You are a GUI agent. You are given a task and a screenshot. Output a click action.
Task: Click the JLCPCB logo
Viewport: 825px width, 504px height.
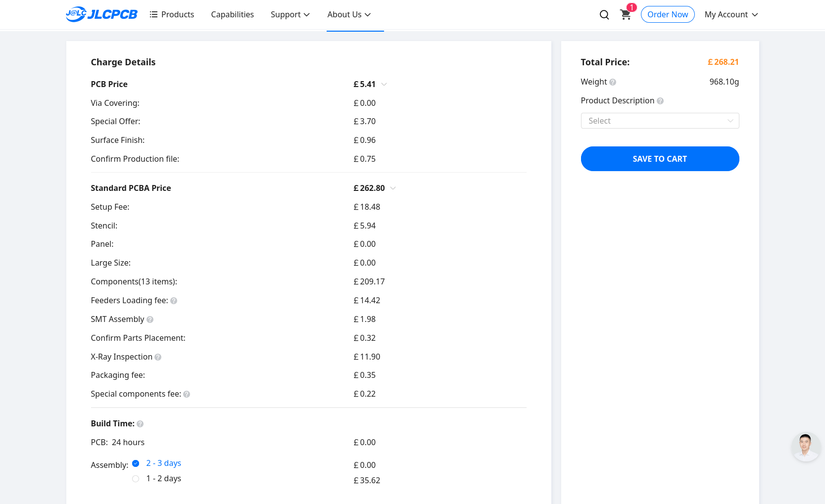coord(101,14)
